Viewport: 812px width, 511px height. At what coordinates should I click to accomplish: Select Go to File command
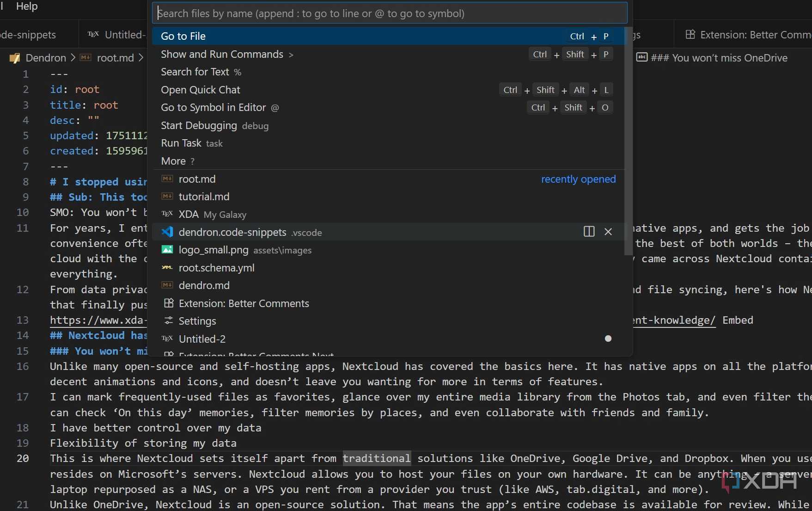(x=388, y=36)
